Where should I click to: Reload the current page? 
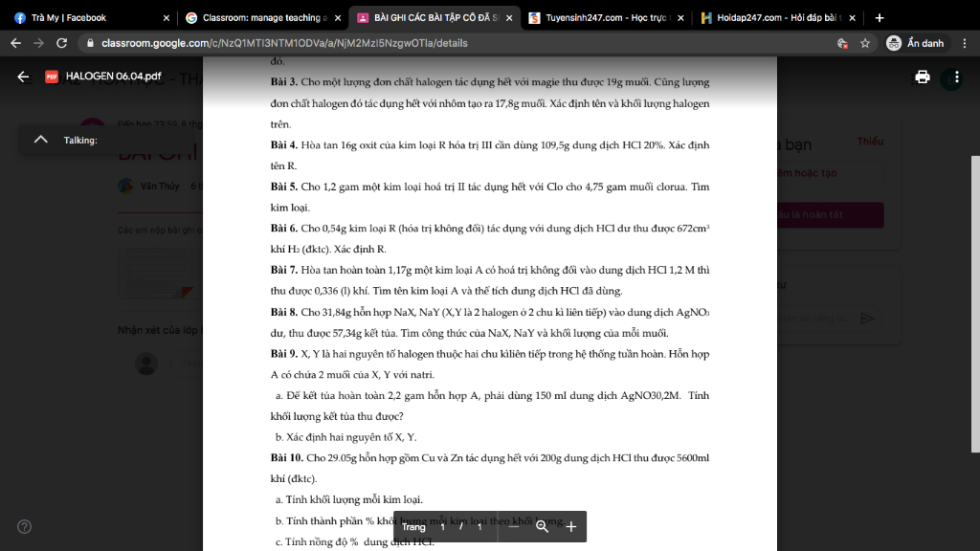click(x=62, y=43)
